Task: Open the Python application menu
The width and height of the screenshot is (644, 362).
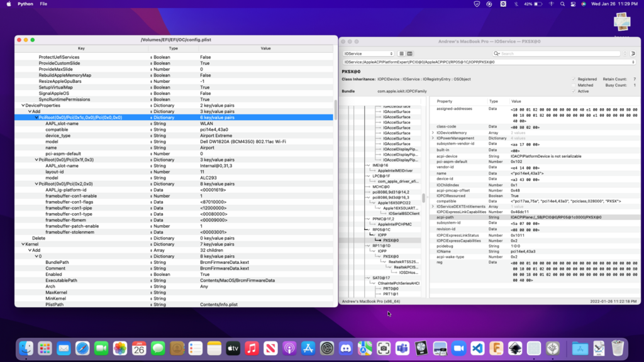Action: [x=25, y=4]
